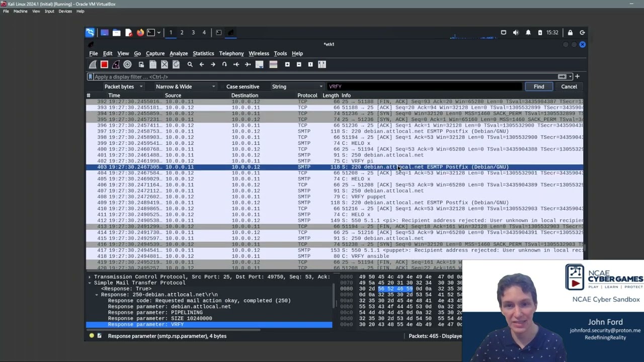Open the terminal launcher dropdown in the panel
The width and height of the screenshot is (644, 362).
point(158,33)
